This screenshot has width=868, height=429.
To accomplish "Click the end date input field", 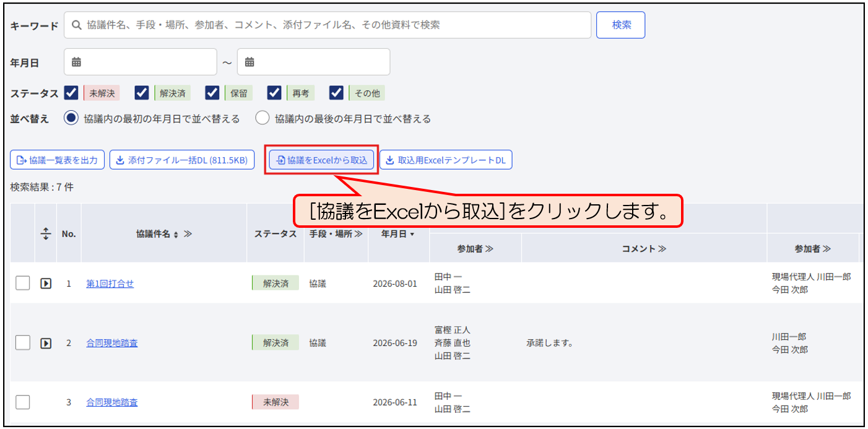I will click(314, 62).
